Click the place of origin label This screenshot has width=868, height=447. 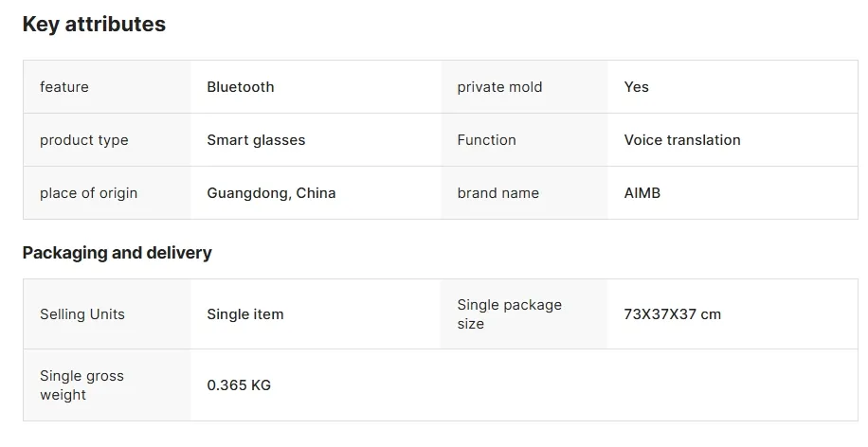coord(88,193)
